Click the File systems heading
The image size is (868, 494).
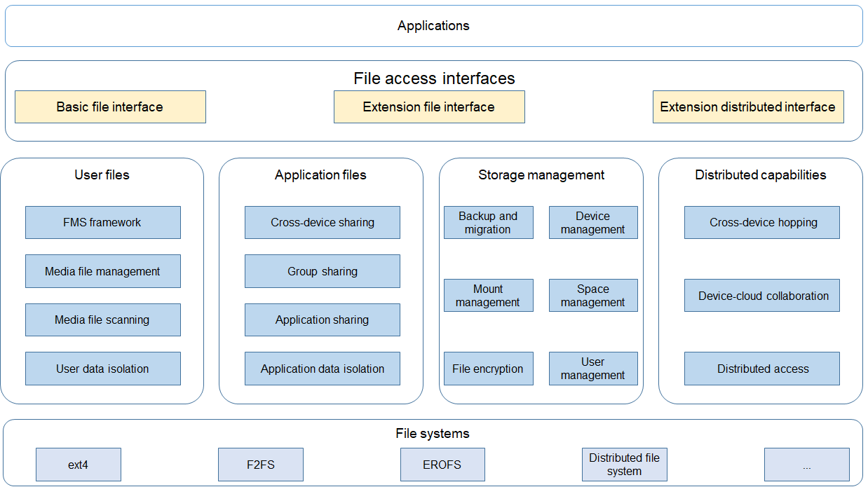tap(433, 434)
